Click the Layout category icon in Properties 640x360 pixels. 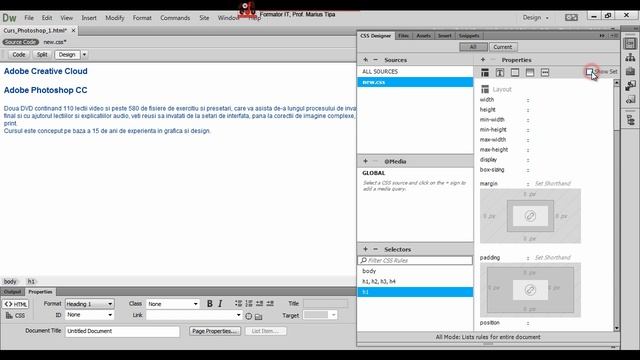pos(485,73)
